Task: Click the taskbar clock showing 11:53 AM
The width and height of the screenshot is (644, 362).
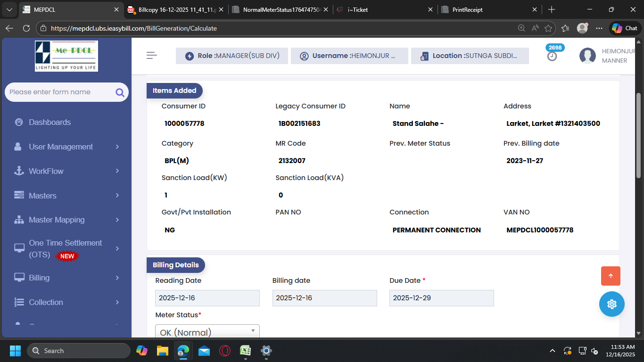Action: click(620, 351)
